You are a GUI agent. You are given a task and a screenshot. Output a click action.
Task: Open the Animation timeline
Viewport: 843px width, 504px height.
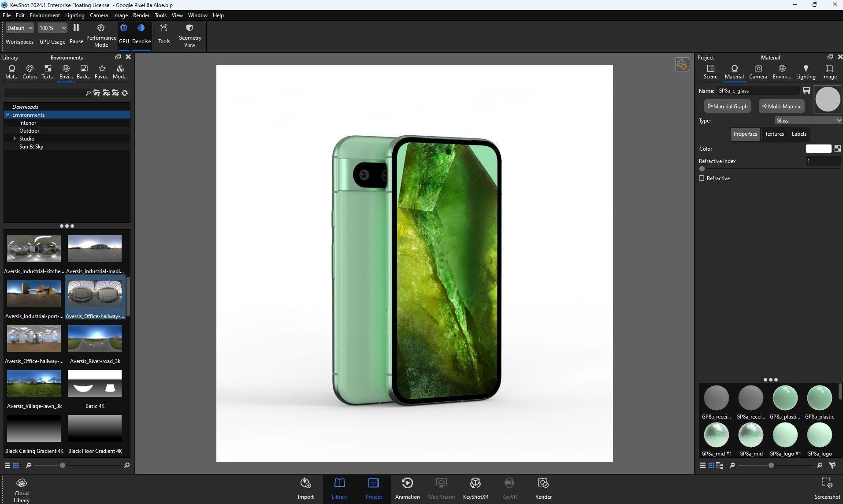(x=407, y=488)
